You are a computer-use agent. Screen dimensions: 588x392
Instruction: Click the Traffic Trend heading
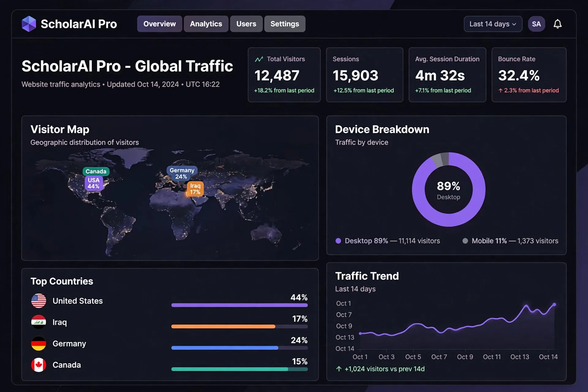pos(367,276)
